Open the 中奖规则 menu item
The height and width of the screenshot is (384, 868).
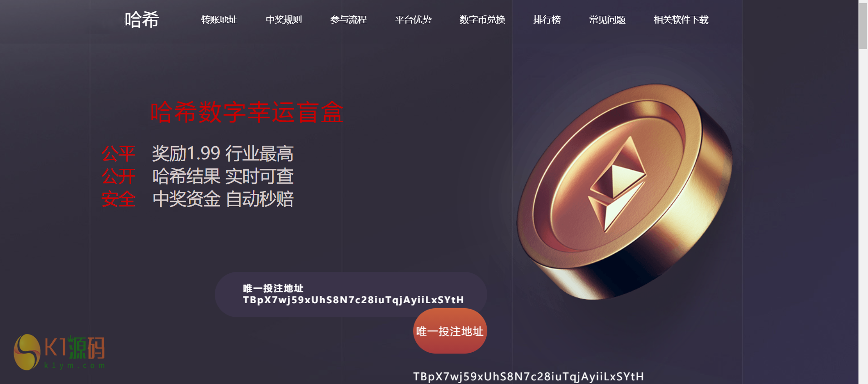284,20
